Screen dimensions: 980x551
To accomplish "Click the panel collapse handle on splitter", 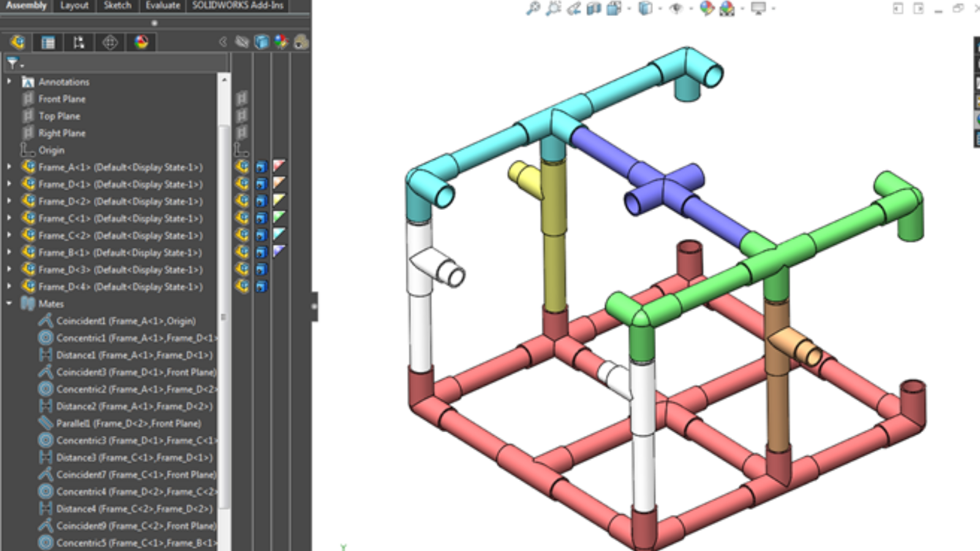I will (x=314, y=306).
